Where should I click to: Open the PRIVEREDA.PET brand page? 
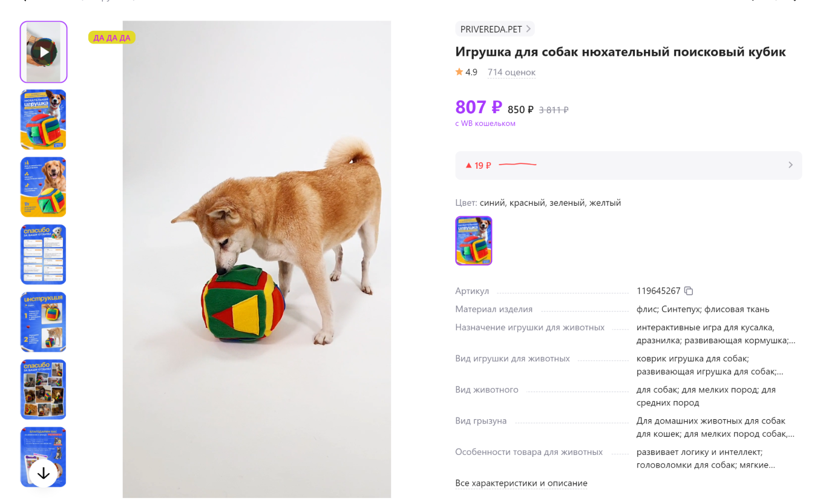point(494,29)
